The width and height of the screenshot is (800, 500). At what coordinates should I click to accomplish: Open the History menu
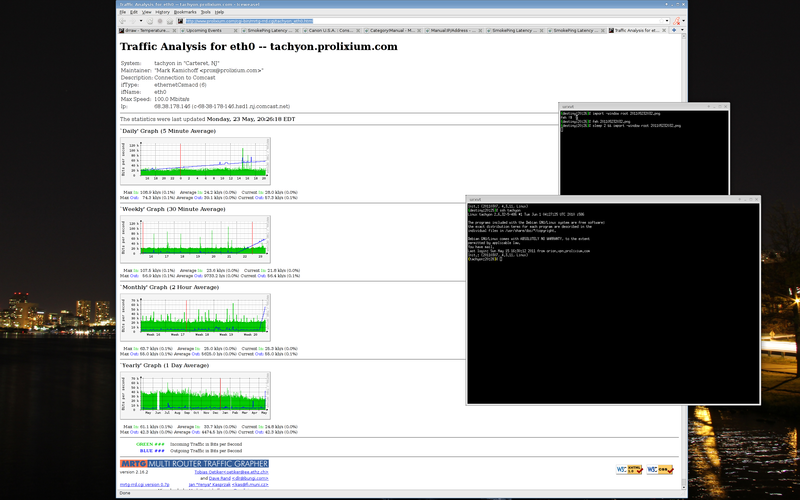pos(162,12)
